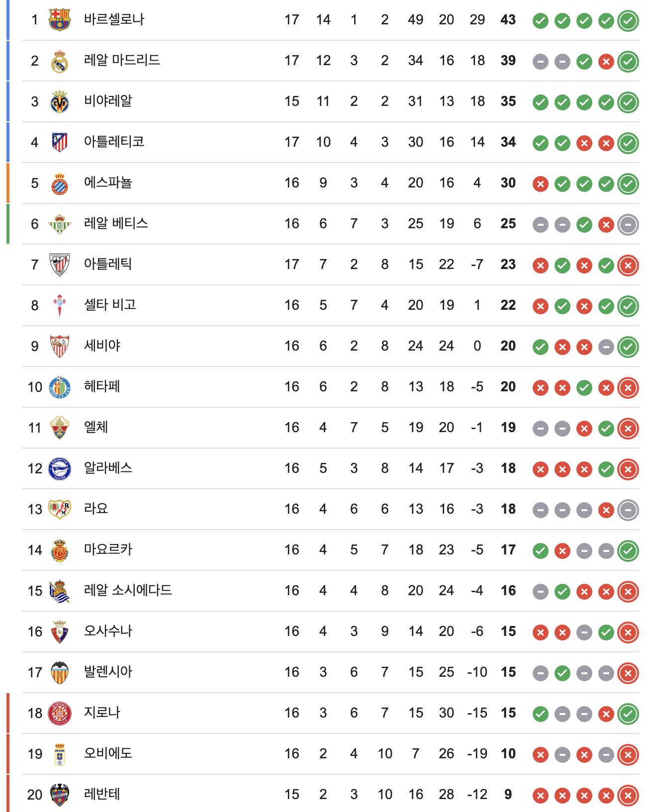Click Espanyol's first loss form icon

(x=540, y=184)
